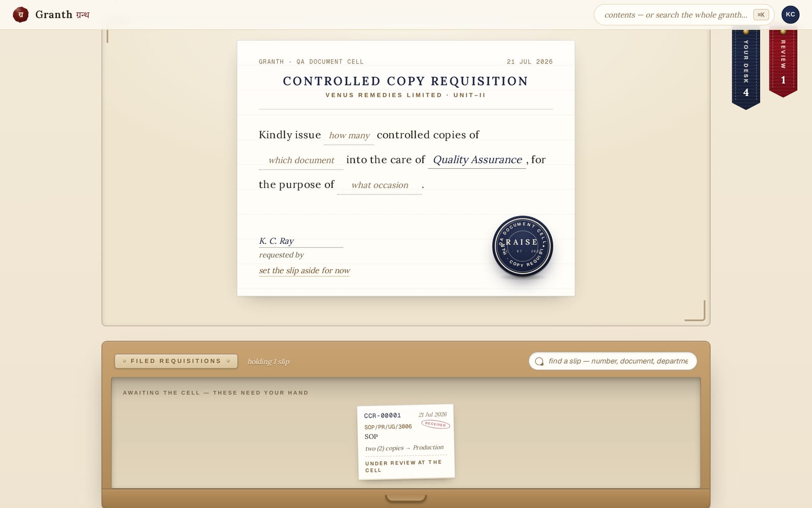Click the Filed Requisitions drawer label
Screen dimensions: 812x508
pos(176,361)
